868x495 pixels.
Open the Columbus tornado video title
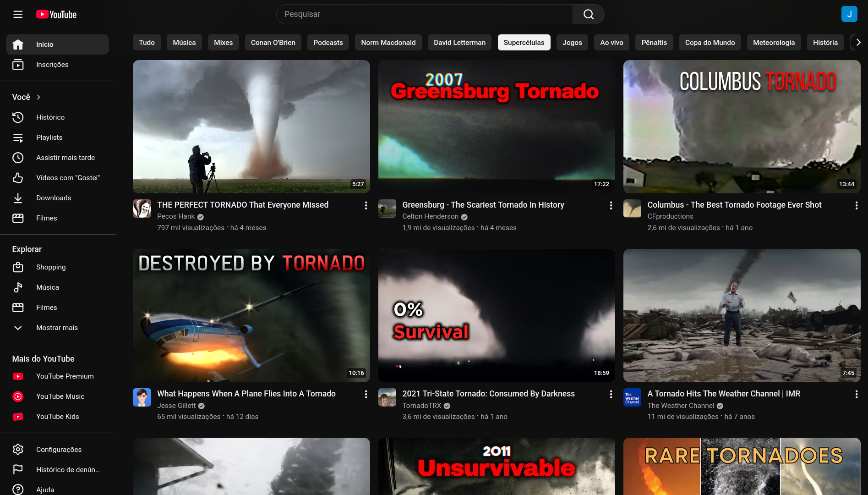point(734,205)
